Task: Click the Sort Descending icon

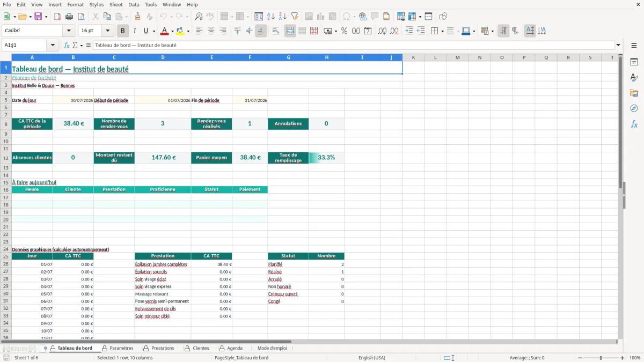Action: 282,17
